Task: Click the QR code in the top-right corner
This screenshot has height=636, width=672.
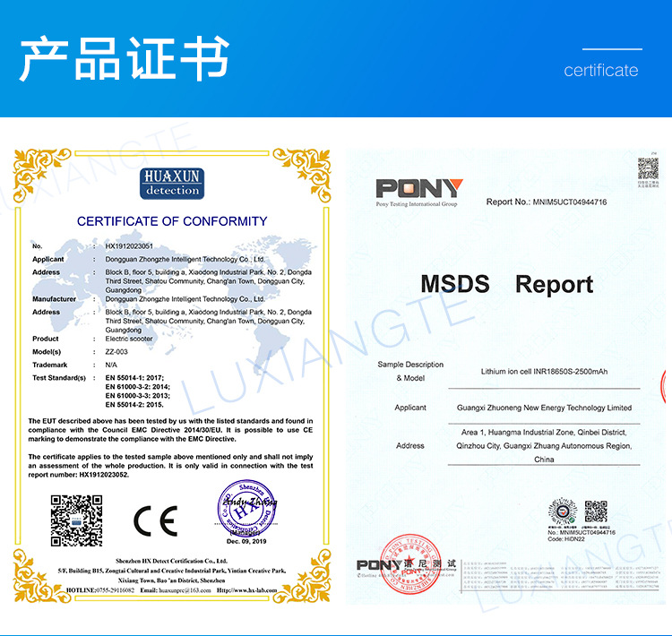Action: (648, 168)
